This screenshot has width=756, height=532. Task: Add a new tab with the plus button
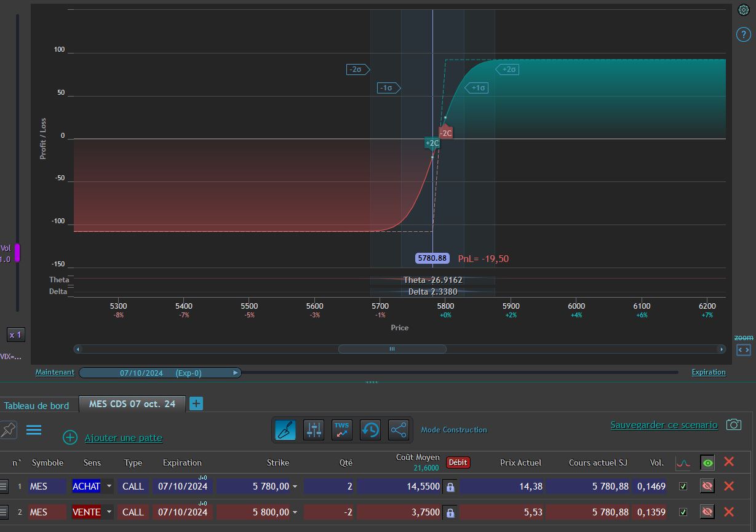click(x=196, y=403)
